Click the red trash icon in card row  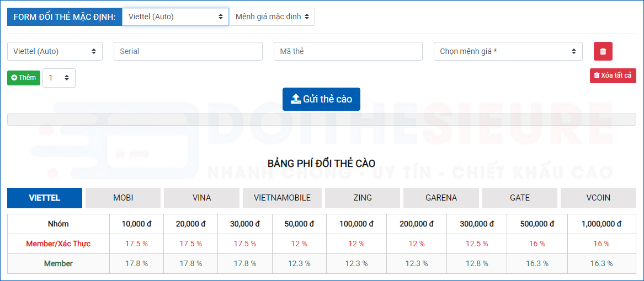[x=603, y=51]
